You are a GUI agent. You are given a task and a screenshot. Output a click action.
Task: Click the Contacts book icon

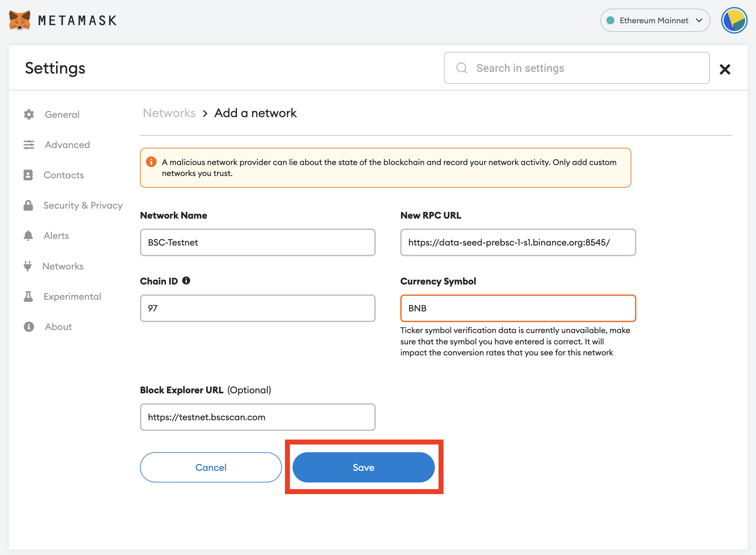pos(28,175)
